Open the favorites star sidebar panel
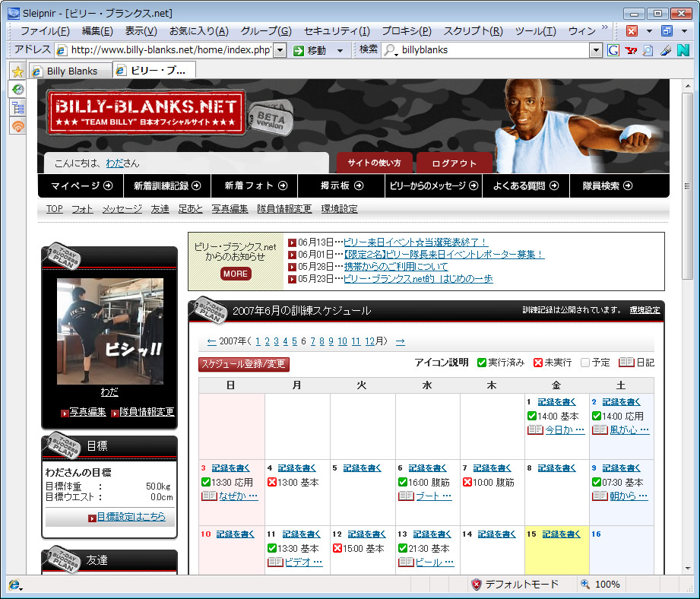 (x=17, y=71)
